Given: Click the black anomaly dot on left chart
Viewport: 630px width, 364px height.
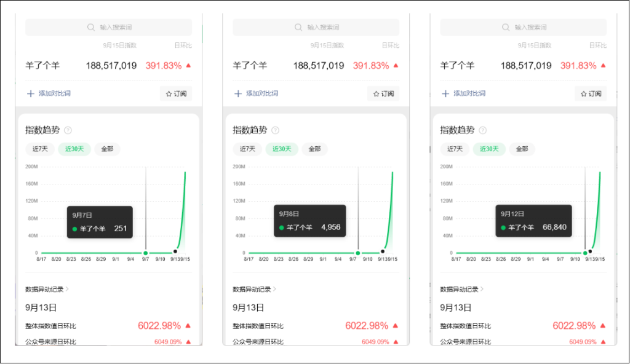Looking at the screenshot, I should pyautogui.click(x=175, y=251).
